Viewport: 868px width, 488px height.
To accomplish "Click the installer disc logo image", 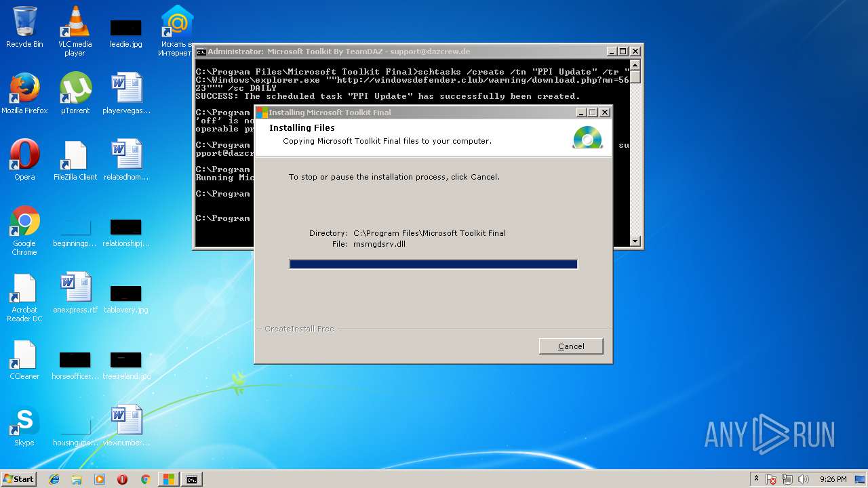I will click(x=587, y=137).
